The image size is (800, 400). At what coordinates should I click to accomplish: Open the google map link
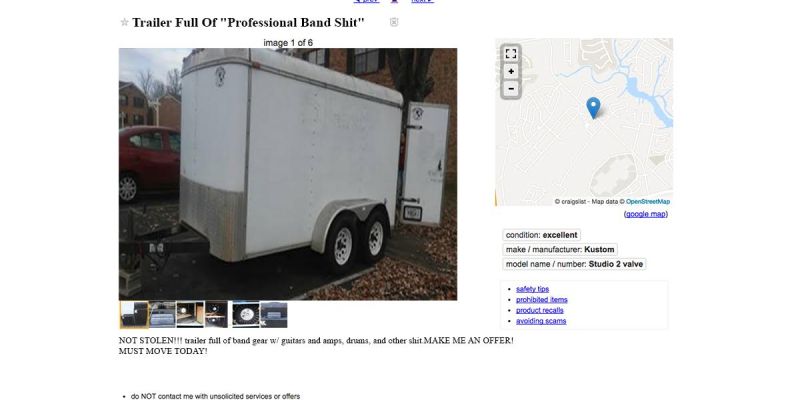[645, 214]
